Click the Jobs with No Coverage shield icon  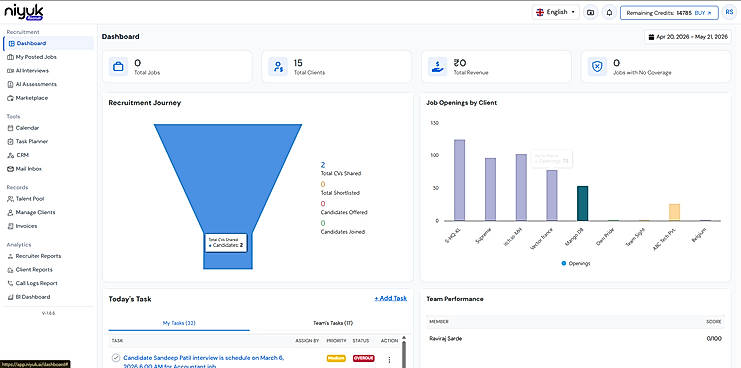tap(597, 67)
